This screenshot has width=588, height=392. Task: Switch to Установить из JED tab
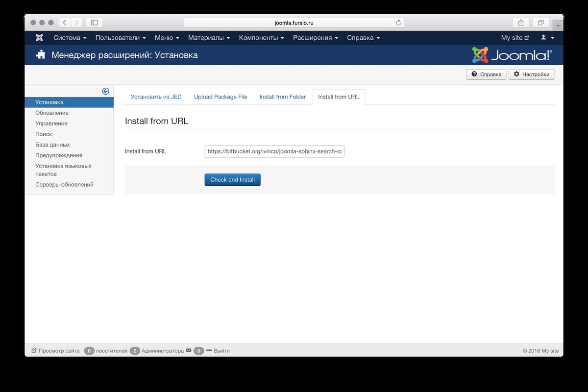[x=156, y=97]
